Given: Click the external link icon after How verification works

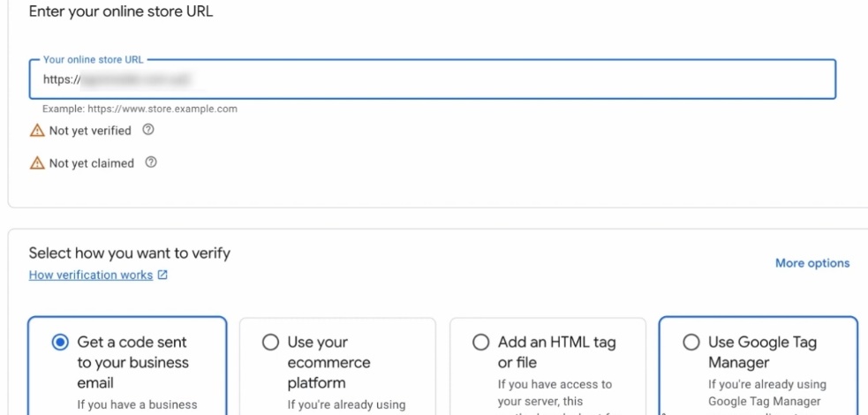Looking at the screenshot, I should click(x=162, y=275).
